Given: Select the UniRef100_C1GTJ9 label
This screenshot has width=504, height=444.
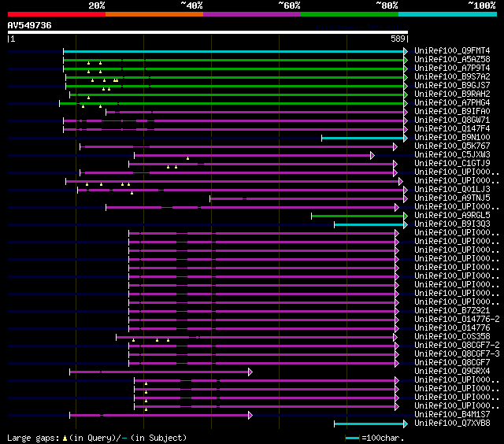Looking at the screenshot, I should [x=452, y=164].
